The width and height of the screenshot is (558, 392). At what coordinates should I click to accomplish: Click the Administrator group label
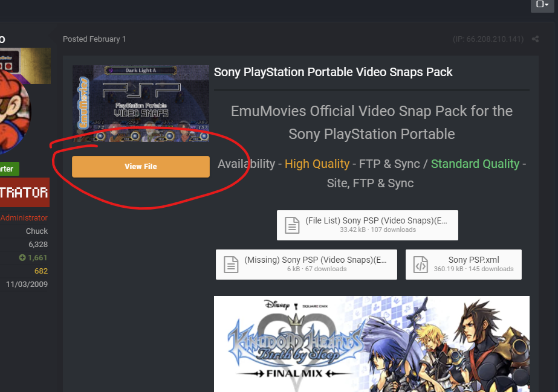[x=24, y=218]
